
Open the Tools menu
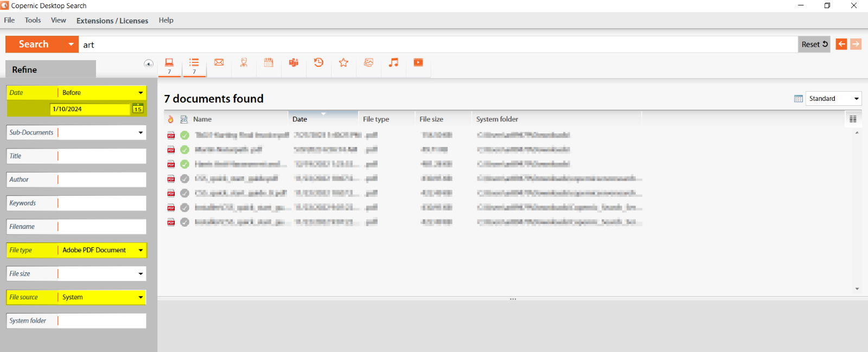pos(33,20)
